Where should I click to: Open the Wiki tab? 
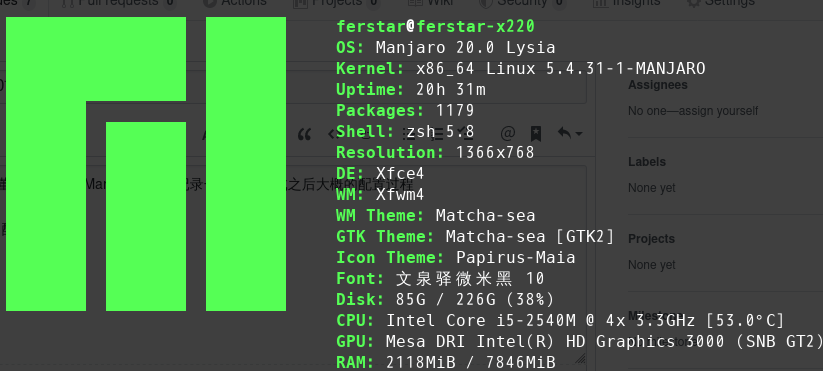click(430, 3)
